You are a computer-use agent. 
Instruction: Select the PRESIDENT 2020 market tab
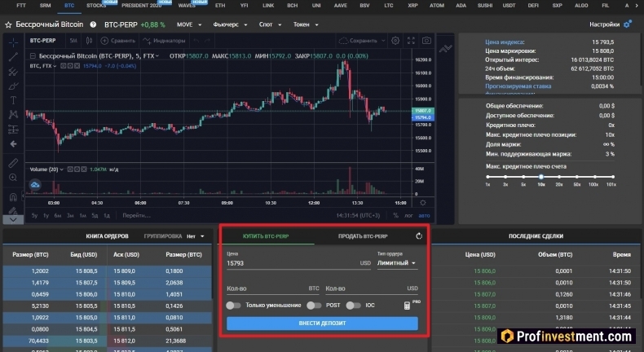[x=141, y=6]
